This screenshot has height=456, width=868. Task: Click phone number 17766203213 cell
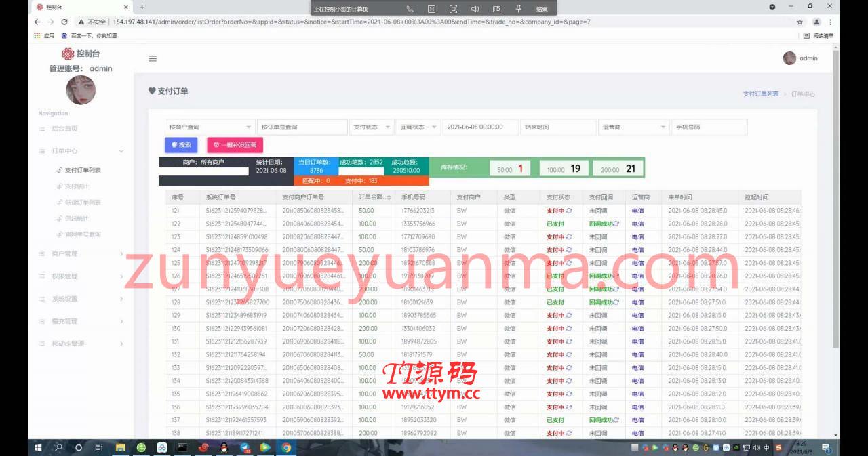tap(418, 211)
